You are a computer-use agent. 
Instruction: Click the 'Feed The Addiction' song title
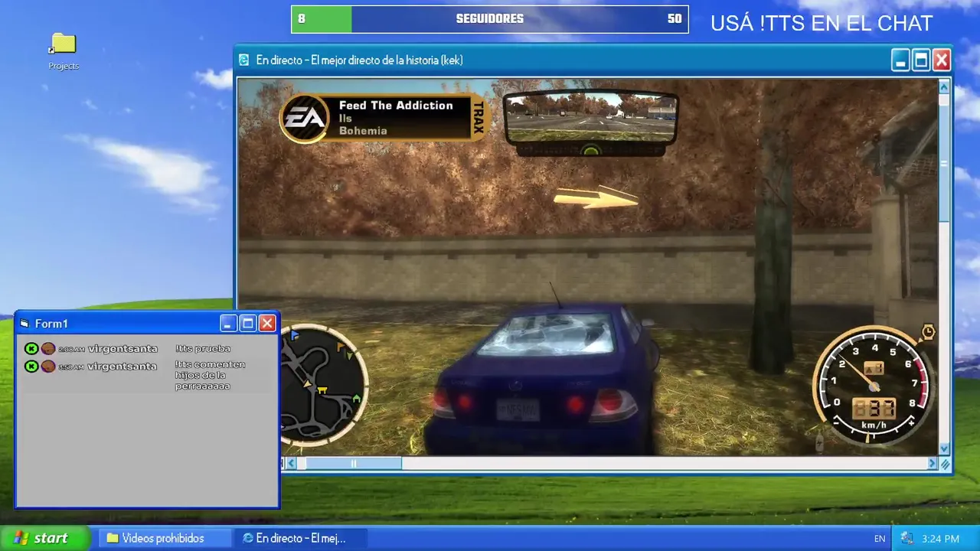(396, 106)
